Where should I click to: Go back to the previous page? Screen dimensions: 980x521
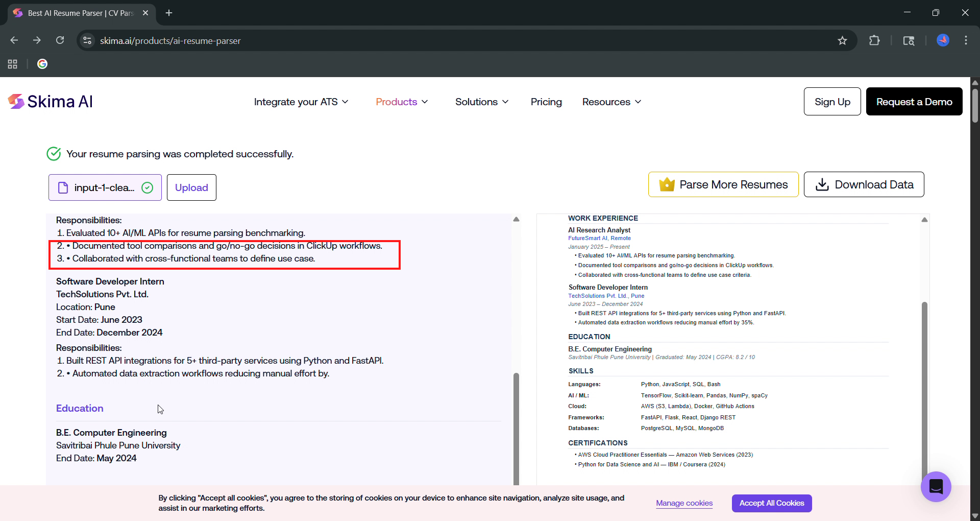(14, 40)
